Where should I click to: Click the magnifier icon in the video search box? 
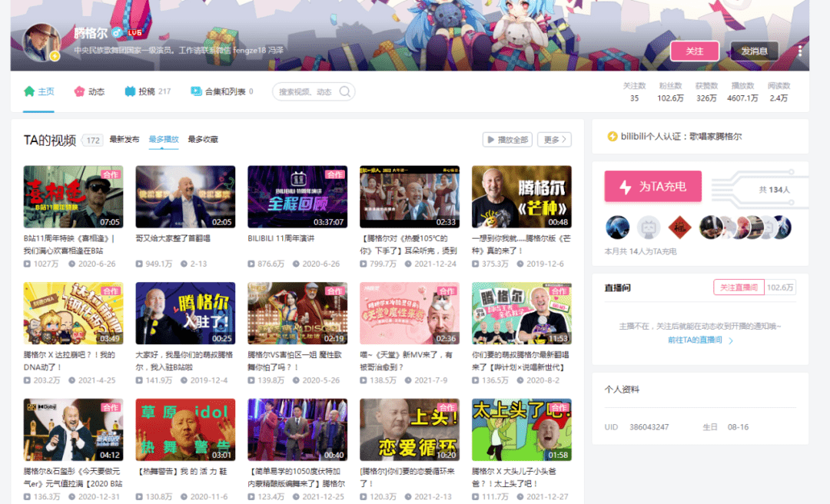[x=344, y=91]
